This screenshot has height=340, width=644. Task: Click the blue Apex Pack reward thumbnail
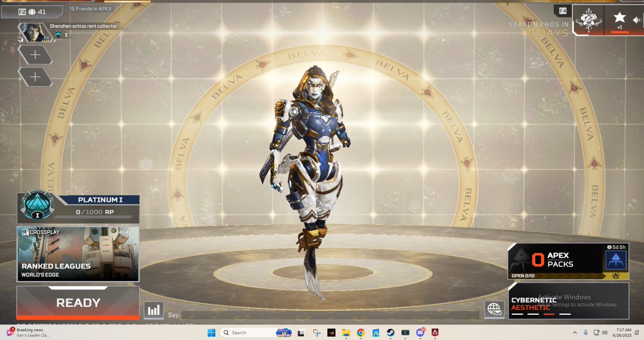point(616,261)
